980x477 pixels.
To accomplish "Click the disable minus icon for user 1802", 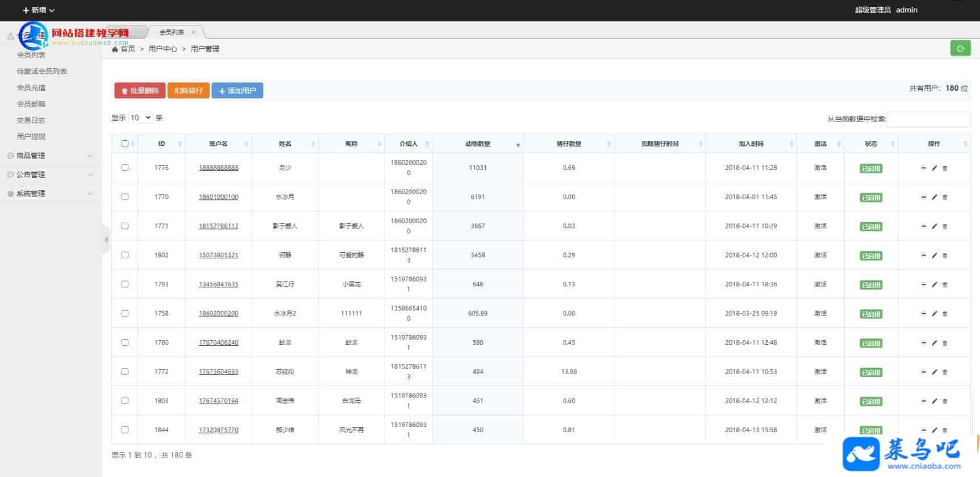I will (x=923, y=256).
